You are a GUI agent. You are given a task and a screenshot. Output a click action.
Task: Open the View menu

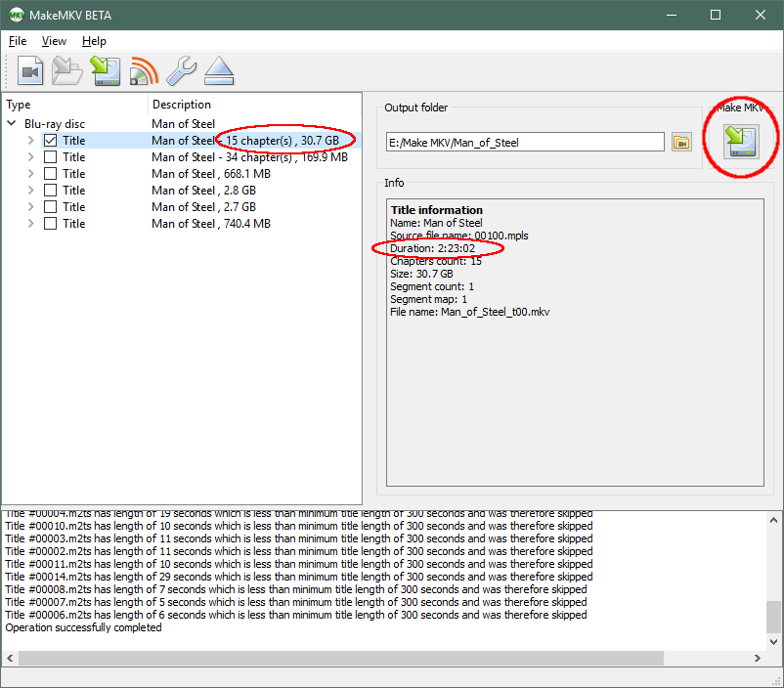pos(54,41)
